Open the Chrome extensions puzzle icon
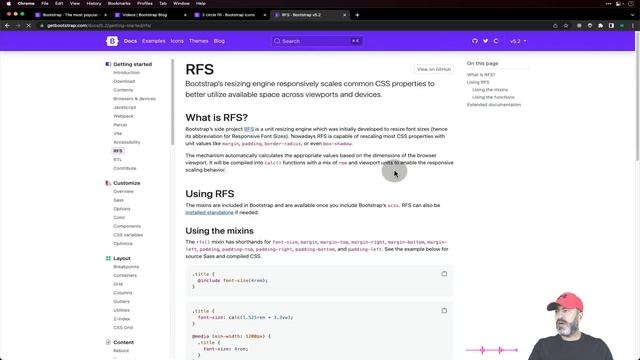640x360 pixels. point(600,25)
